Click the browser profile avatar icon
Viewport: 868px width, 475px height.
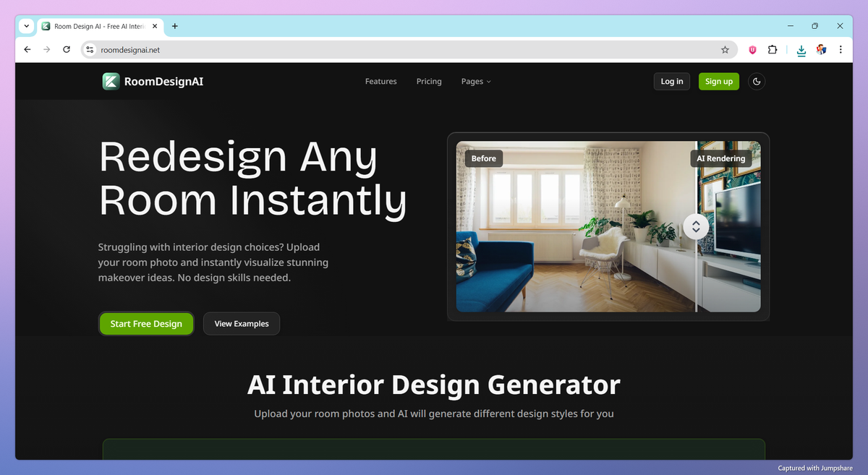click(x=821, y=49)
